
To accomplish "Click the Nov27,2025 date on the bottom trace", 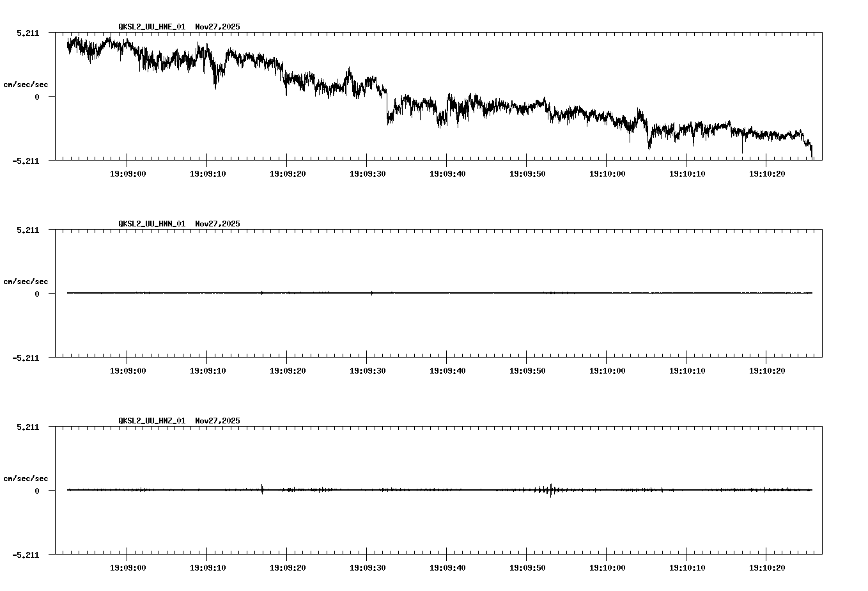I will point(217,421).
